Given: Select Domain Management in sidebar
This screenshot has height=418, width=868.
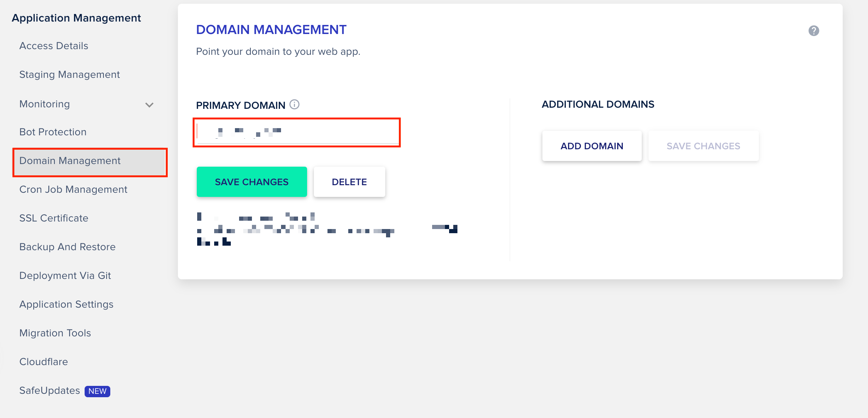Looking at the screenshot, I should pos(90,162).
